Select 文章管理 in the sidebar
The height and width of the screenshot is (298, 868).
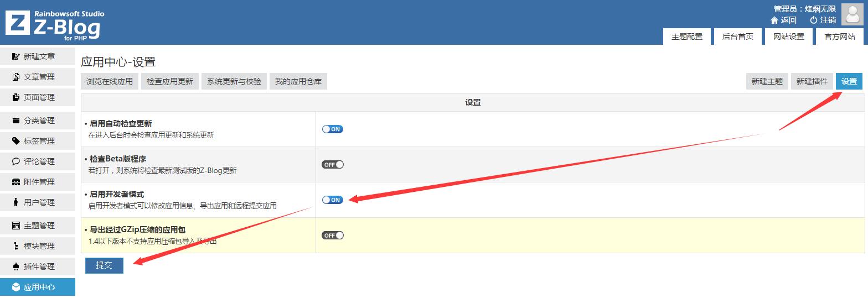(x=38, y=77)
